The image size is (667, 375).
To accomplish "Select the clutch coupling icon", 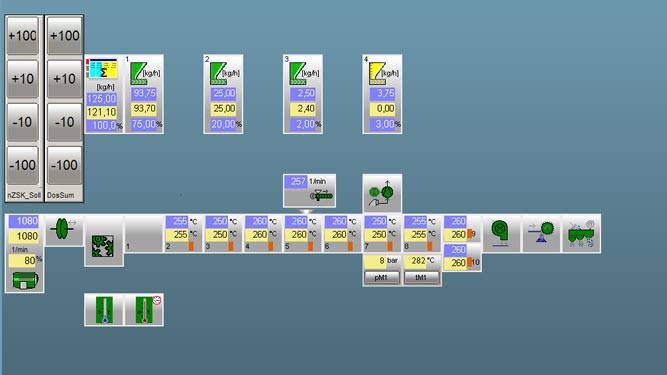I will click(64, 229).
